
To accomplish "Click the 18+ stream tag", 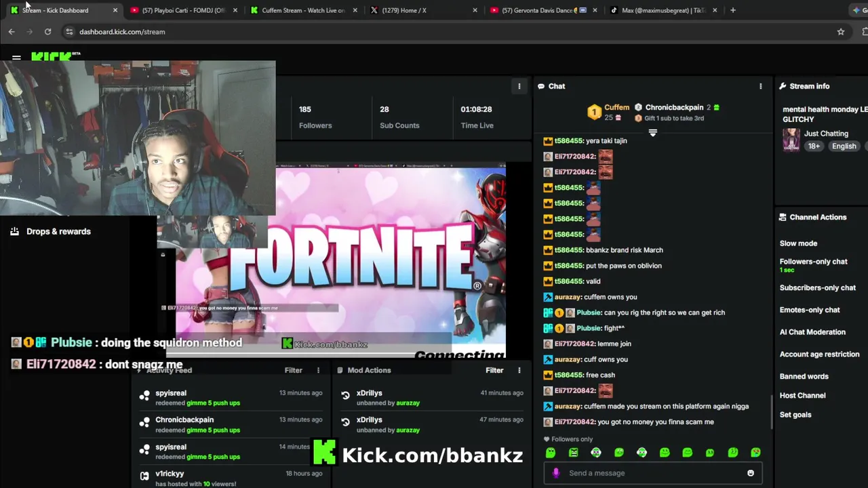I will (x=814, y=146).
